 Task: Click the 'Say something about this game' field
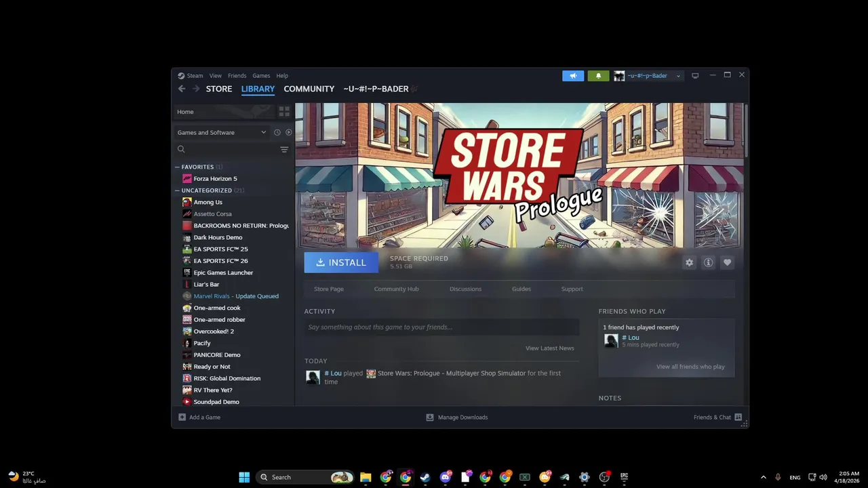(x=441, y=327)
